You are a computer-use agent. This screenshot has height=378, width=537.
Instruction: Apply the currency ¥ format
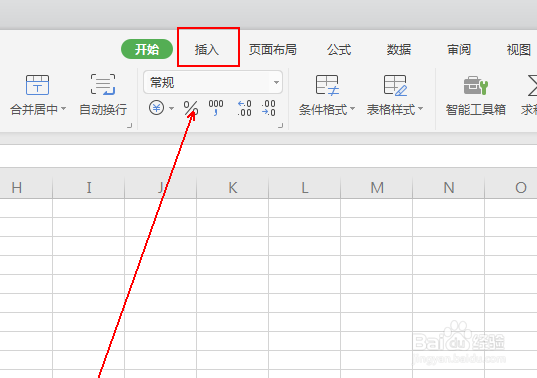(156, 108)
